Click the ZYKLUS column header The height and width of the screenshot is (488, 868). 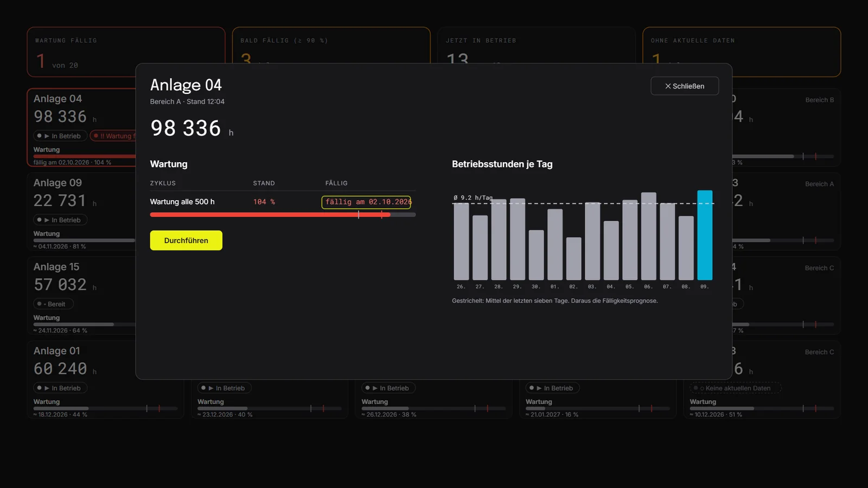[x=163, y=183]
